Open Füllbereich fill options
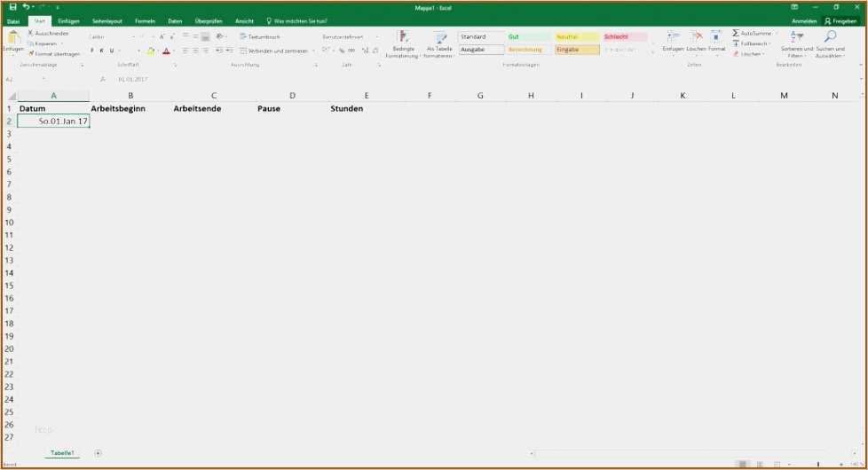Viewport: 868px width, 470px height. pyautogui.click(x=751, y=43)
